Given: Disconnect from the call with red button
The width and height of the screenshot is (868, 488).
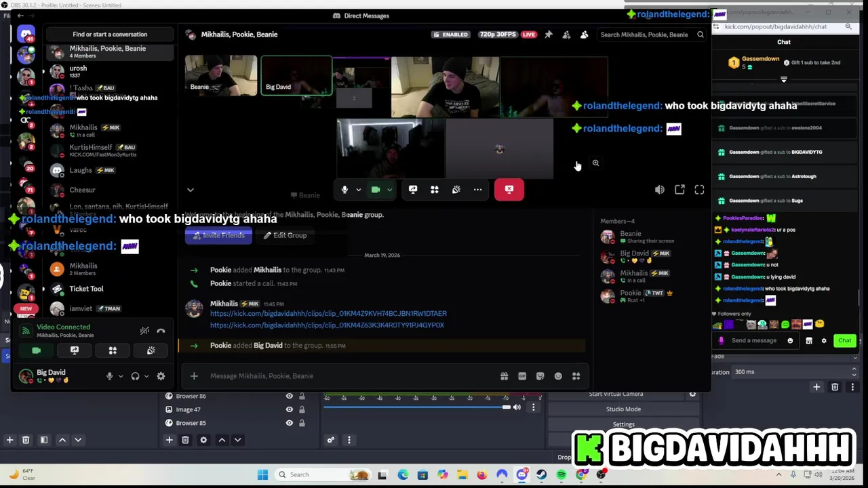Looking at the screenshot, I should 509,190.
